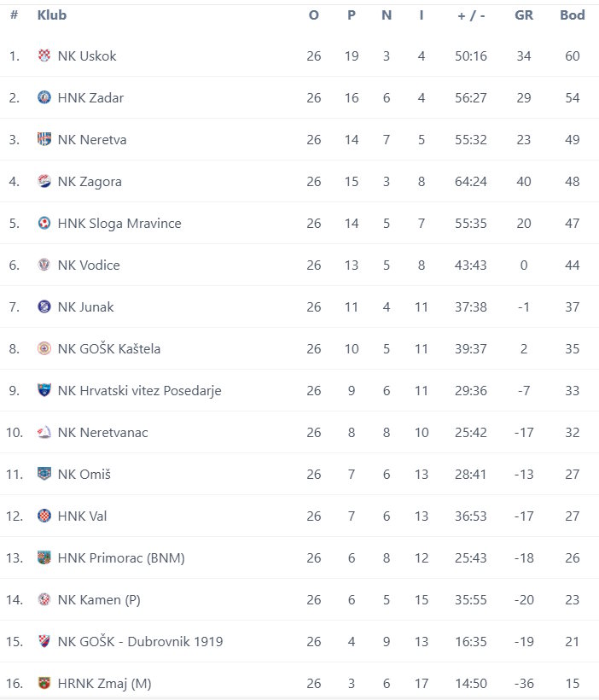Click the HNK Zadar club crest icon
Viewport: 599px width, 700px height.
[44, 97]
